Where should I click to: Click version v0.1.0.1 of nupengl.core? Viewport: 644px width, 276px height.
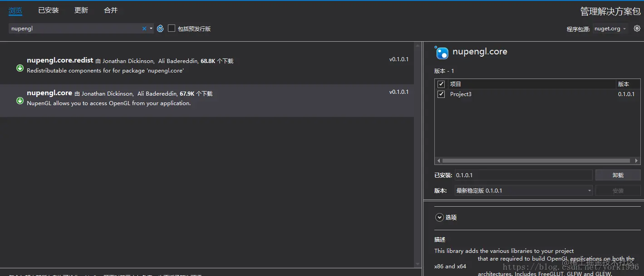point(399,92)
